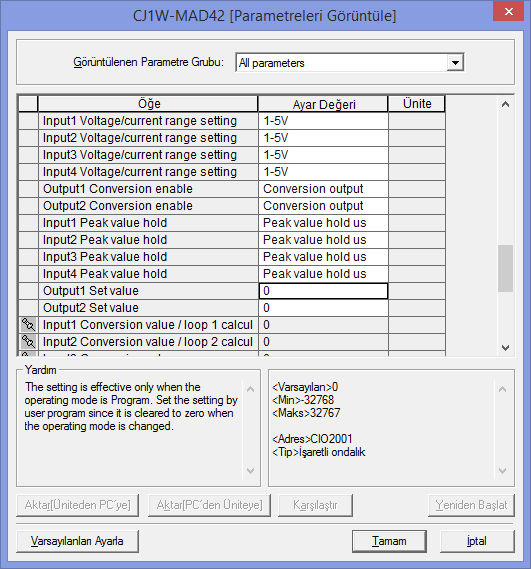Click monitor icon beside Input1 Conversion value row
The image size is (531, 569).
pos(28,325)
